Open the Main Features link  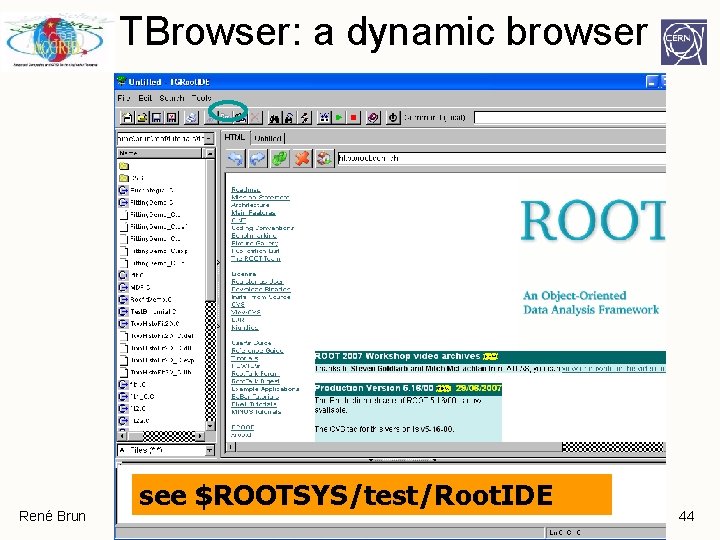pyautogui.click(x=253, y=213)
